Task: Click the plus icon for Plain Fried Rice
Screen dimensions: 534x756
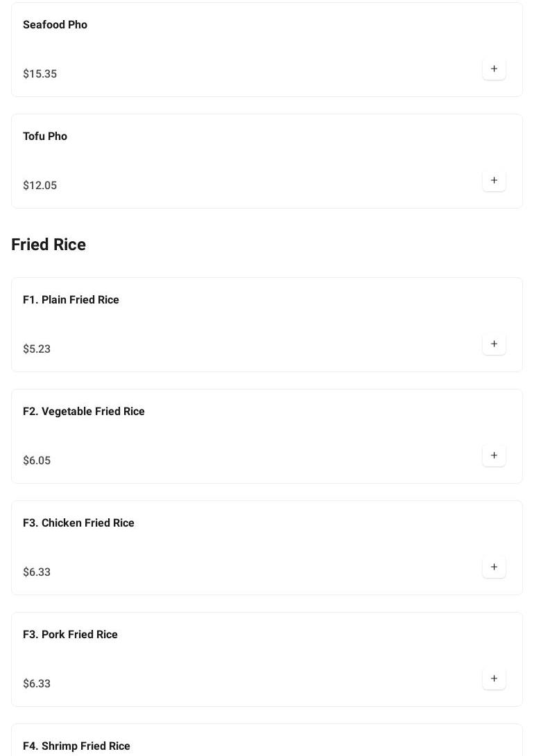Action: [x=494, y=344]
